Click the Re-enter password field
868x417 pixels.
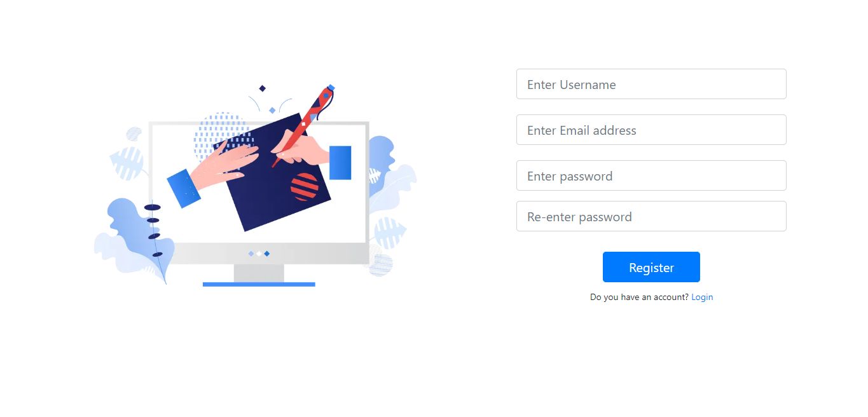(651, 216)
